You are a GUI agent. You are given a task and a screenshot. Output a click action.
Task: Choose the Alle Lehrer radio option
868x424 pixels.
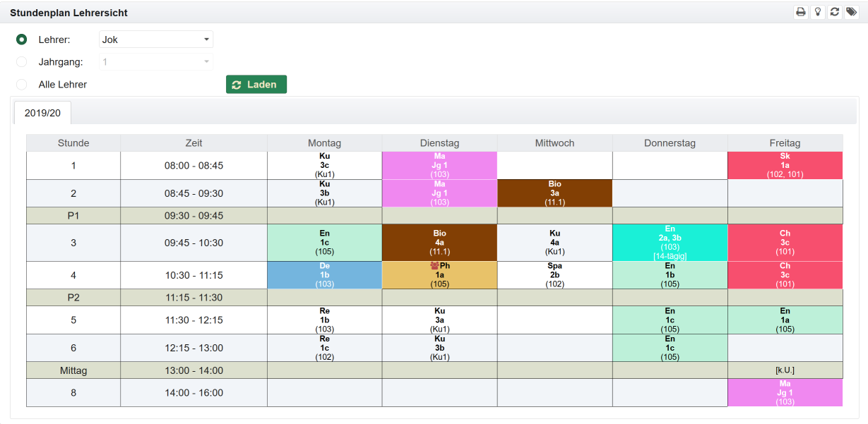(22, 85)
